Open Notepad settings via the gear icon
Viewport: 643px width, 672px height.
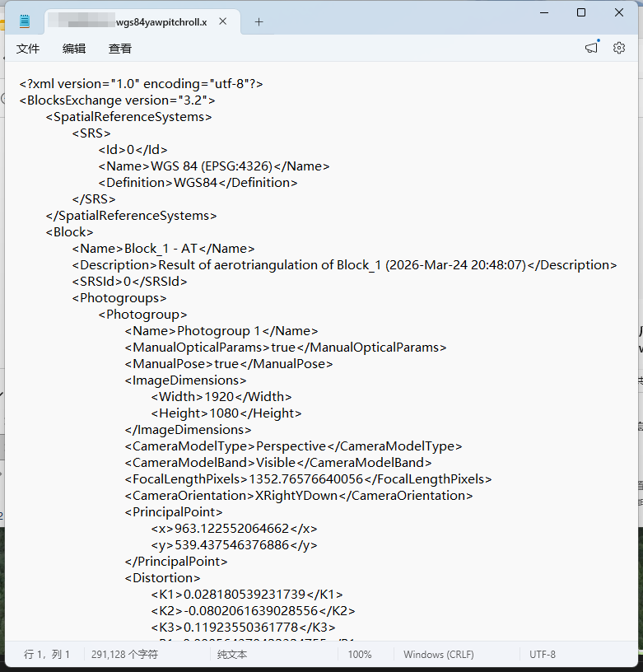point(619,49)
